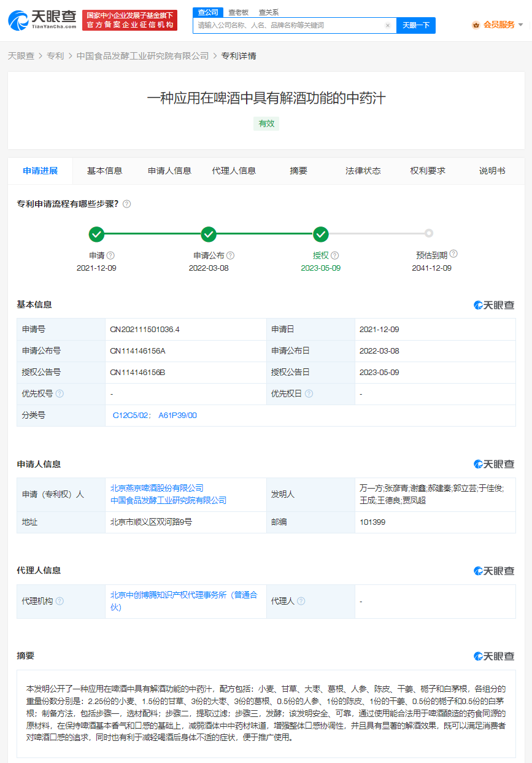Image resolution: width=532 pixels, height=763 pixels.
Task: Open the TianYanCha logo homepage
Action: pos(42,20)
